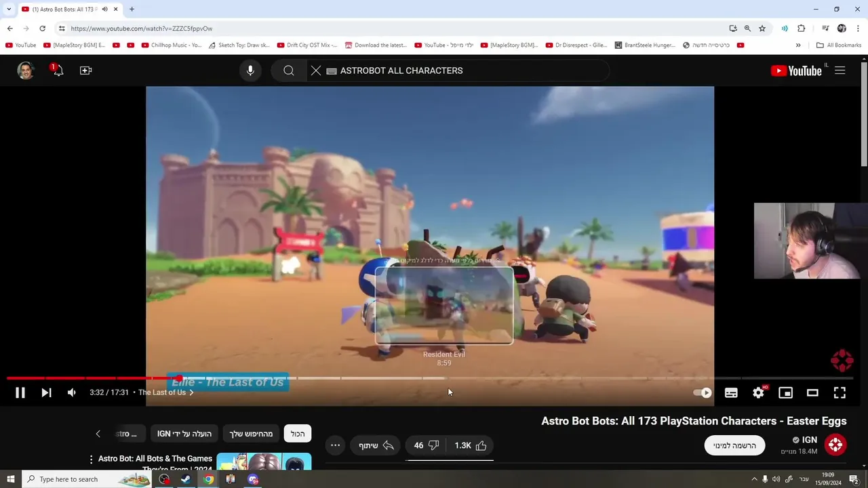Open the All Bookmarks folder
Image resolution: width=868 pixels, height=488 pixels.
point(839,45)
